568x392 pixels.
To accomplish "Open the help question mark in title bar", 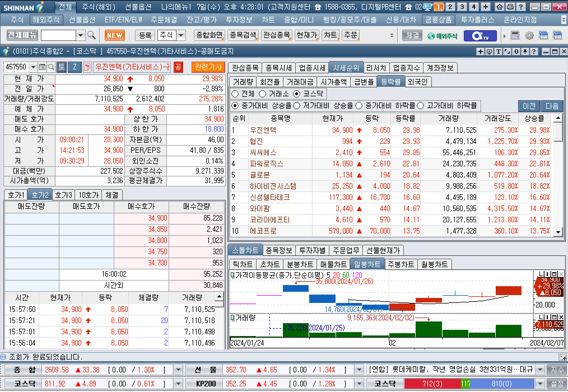I will pyautogui.click(x=521, y=7).
